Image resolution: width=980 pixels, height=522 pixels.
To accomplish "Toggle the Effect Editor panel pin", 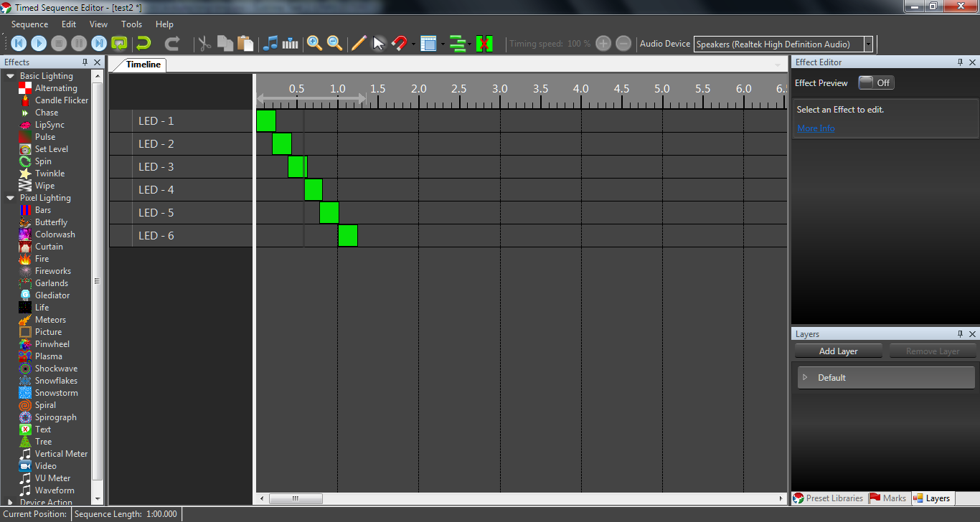I will 961,62.
